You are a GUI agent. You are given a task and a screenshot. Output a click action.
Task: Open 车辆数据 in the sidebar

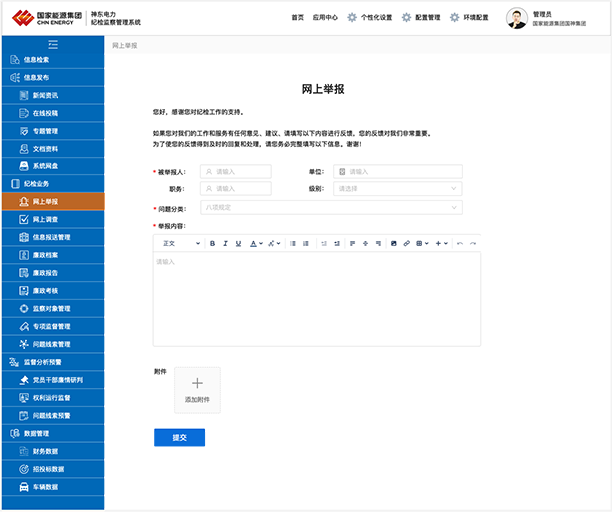(53, 487)
